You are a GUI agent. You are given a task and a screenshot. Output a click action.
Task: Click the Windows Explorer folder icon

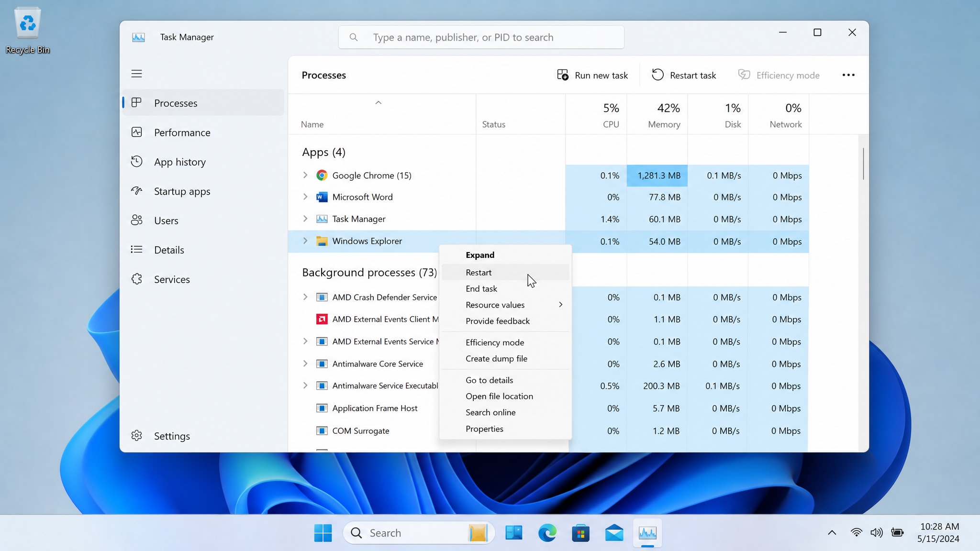pyautogui.click(x=322, y=241)
